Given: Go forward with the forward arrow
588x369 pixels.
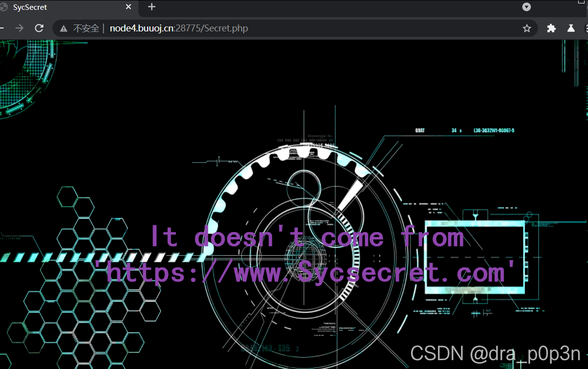Looking at the screenshot, I should (x=20, y=28).
